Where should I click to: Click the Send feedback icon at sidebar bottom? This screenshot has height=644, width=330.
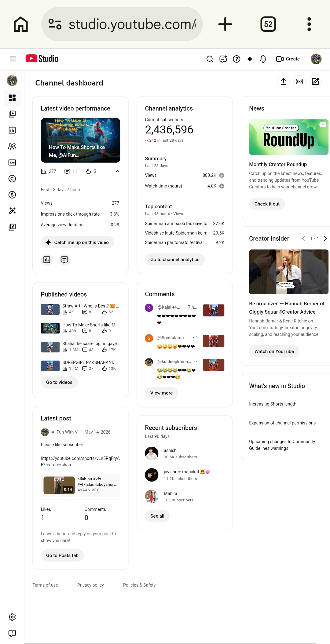(x=12, y=633)
